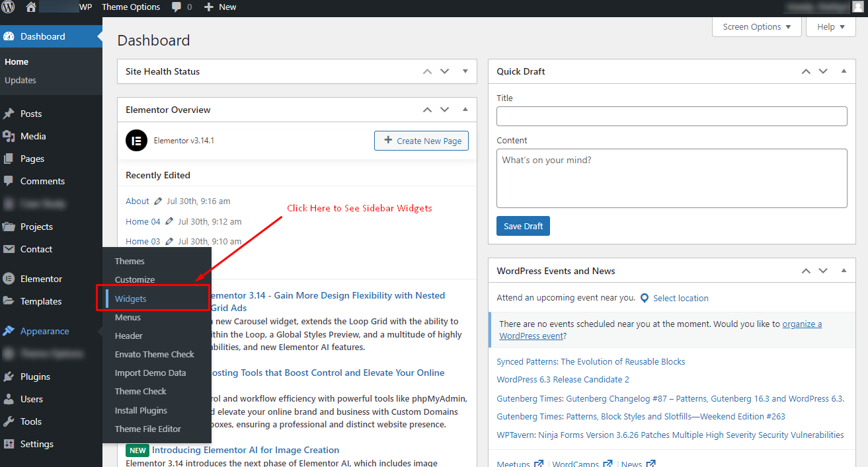Collapse the Quick Draft panel
868x467 pixels.
point(843,71)
